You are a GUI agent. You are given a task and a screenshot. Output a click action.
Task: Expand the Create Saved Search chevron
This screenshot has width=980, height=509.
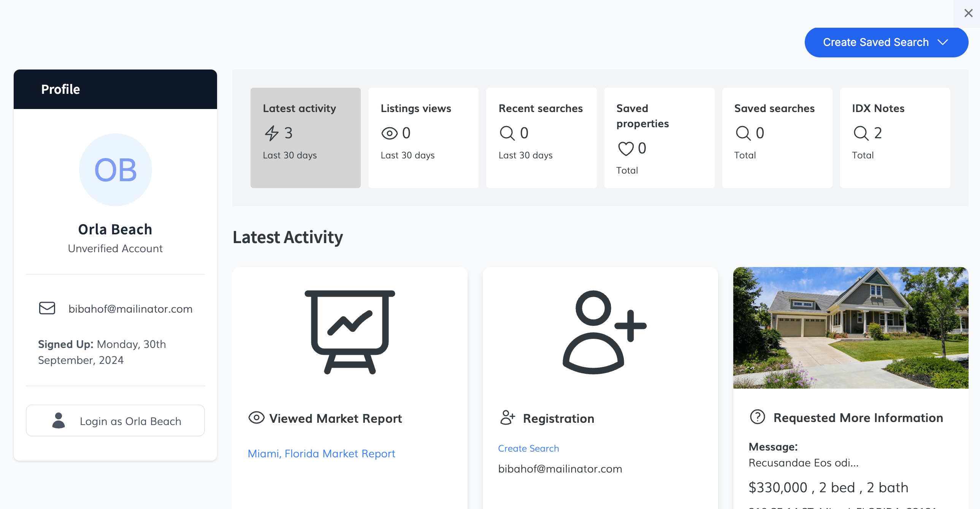tap(943, 42)
